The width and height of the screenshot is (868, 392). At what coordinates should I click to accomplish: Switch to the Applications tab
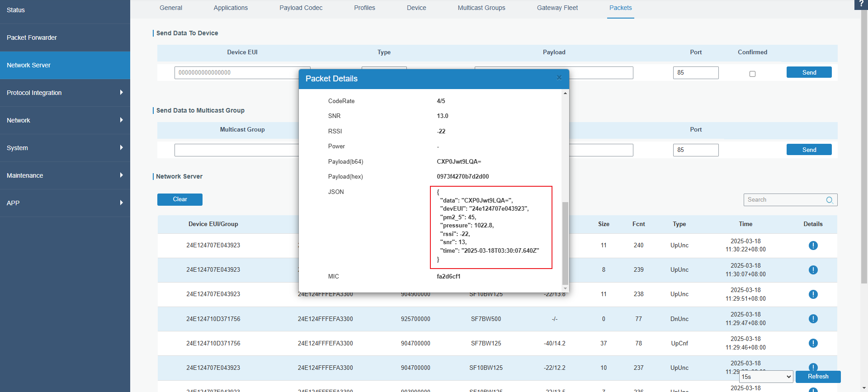[x=231, y=8]
